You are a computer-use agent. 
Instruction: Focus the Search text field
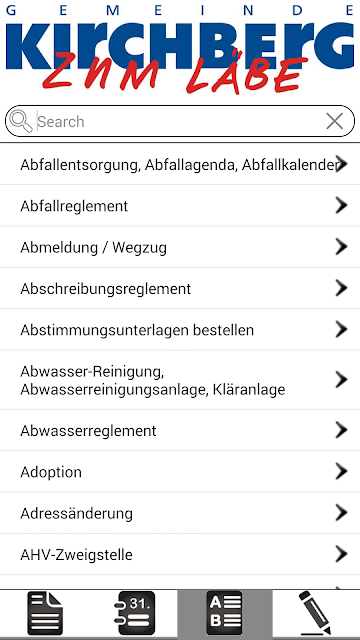pyautogui.click(x=180, y=121)
